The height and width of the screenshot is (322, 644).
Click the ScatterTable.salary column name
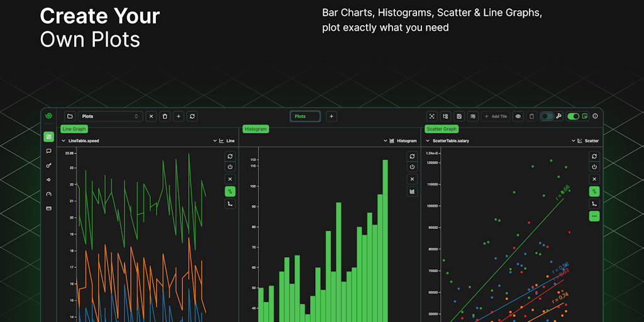[450, 141]
